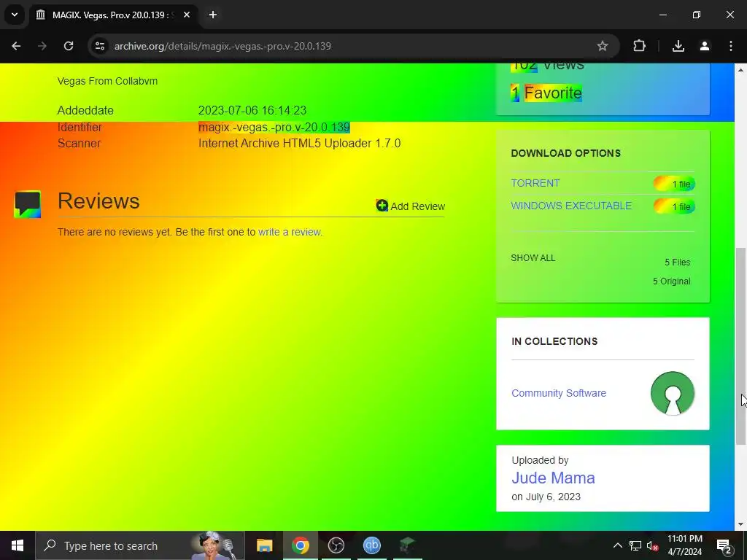
Task: Download the WINDOWS EXECUTABLE option
Action: click(x=571, y=206)
